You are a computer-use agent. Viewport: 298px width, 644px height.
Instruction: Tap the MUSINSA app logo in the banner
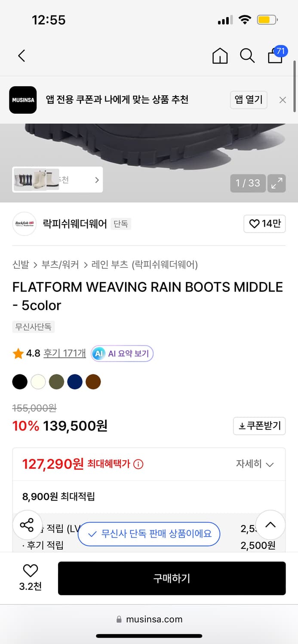23,100
